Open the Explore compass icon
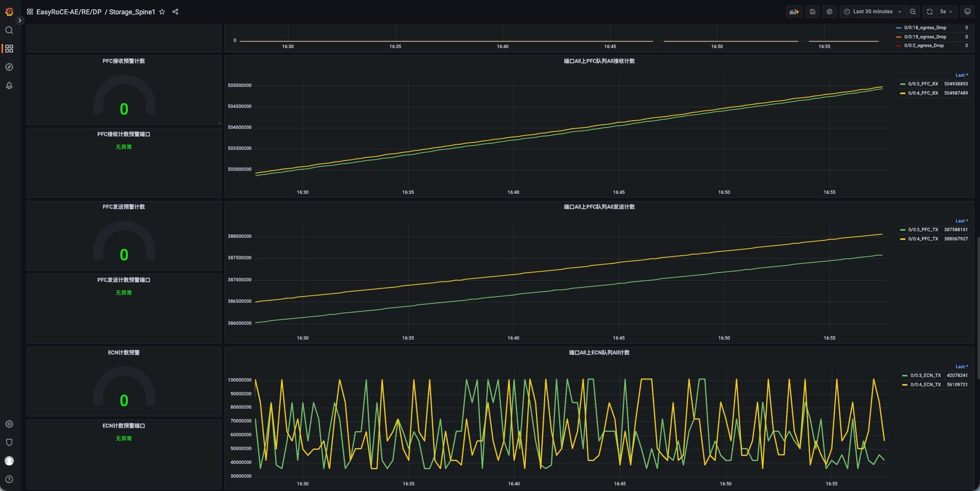The image size is (980, 491). click(9, 67)
